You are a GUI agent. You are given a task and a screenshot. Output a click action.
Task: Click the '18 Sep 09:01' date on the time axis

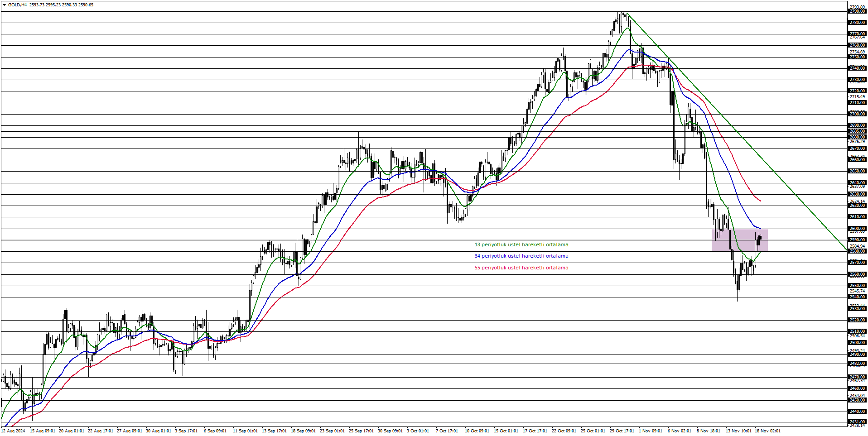tap(303, 431)
